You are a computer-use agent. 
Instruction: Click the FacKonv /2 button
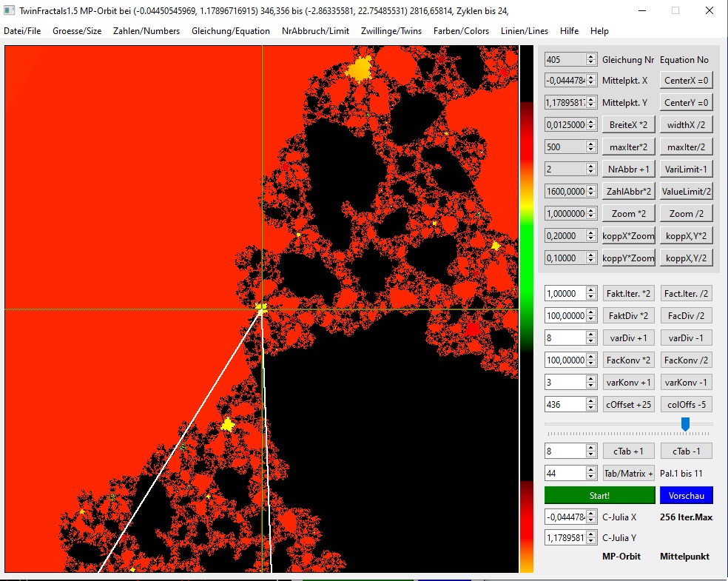click(x=687, y=360)
